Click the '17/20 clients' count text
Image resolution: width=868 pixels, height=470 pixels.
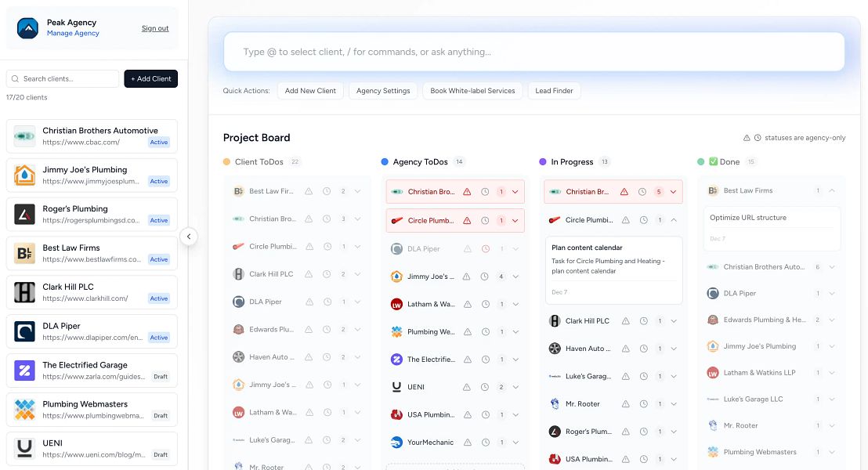click(27, 97)
